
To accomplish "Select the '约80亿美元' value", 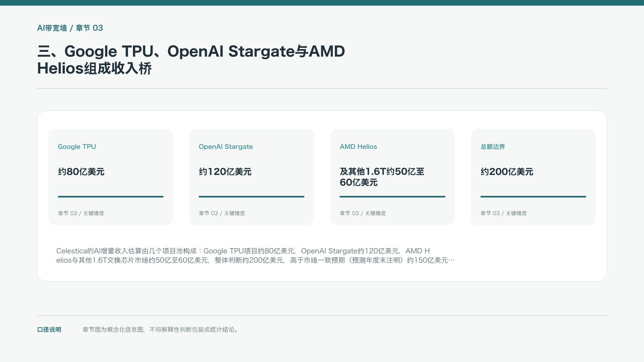I will pos(81,172).
